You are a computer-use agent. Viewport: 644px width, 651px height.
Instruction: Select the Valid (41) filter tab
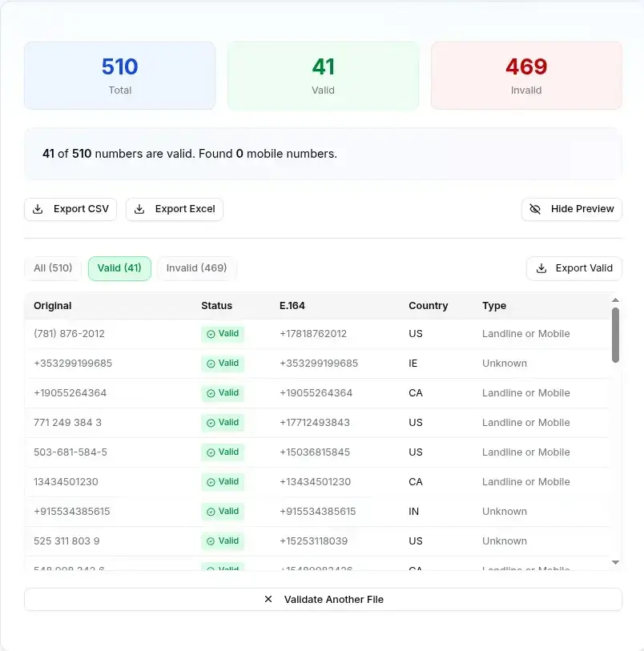[x=119, y=268]
